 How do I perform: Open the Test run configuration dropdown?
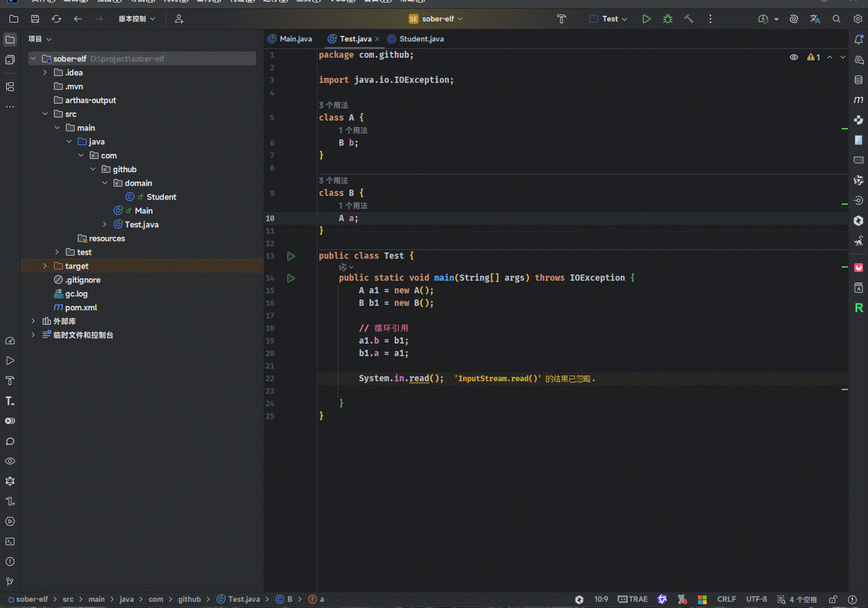(x=609, y=19)
